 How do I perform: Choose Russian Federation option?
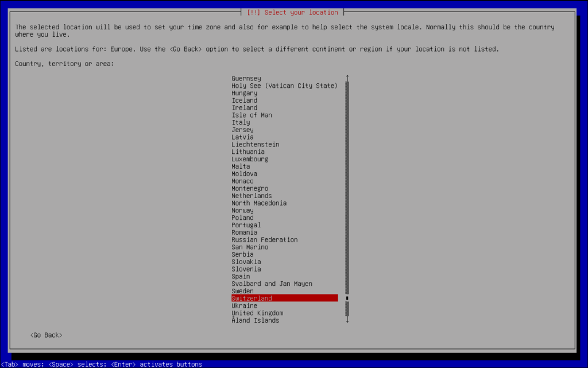264,240
